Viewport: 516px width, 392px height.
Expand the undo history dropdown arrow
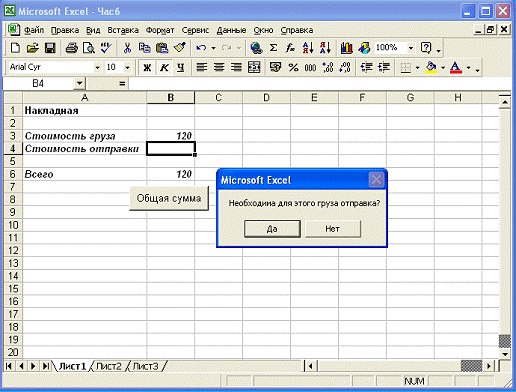213,48
